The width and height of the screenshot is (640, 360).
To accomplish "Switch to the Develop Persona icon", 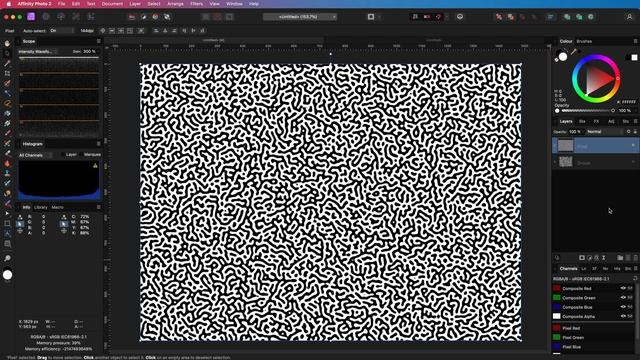I will pos(61,17).
